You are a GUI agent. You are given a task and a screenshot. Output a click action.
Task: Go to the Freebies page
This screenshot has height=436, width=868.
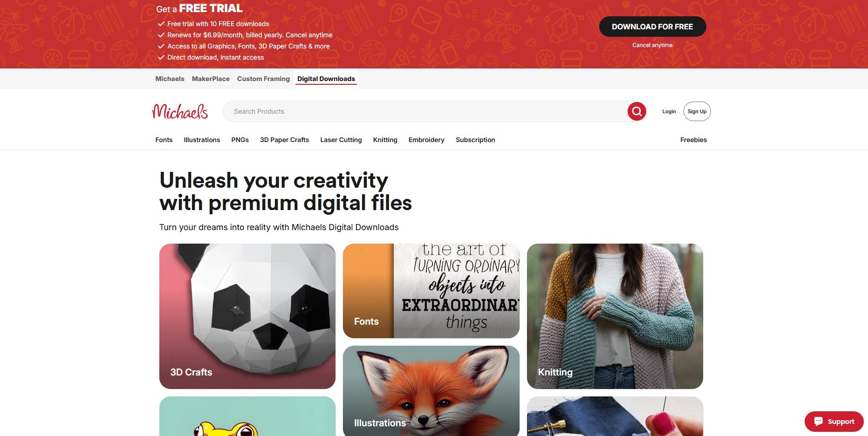pyautogui.click(x=693, y=140)
